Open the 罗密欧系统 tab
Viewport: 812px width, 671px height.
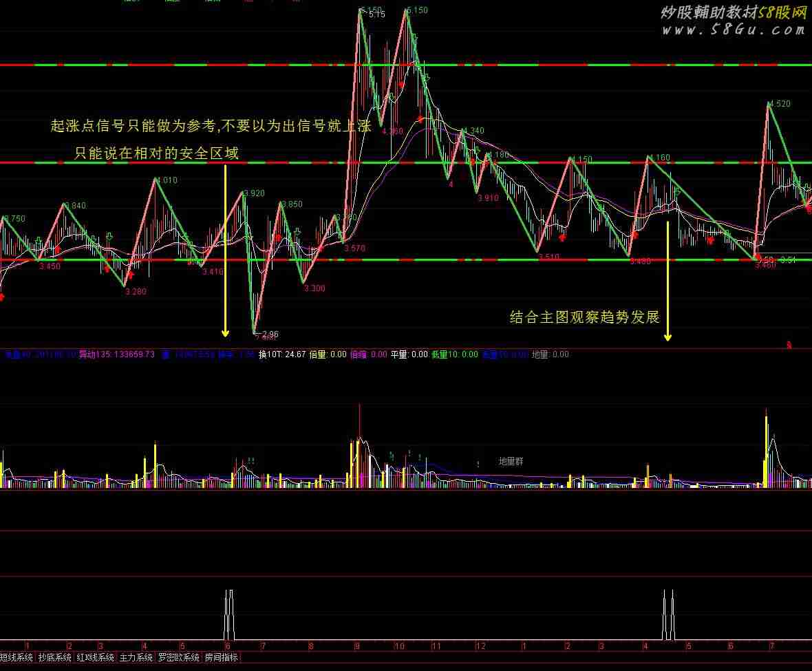pos(179,657)
